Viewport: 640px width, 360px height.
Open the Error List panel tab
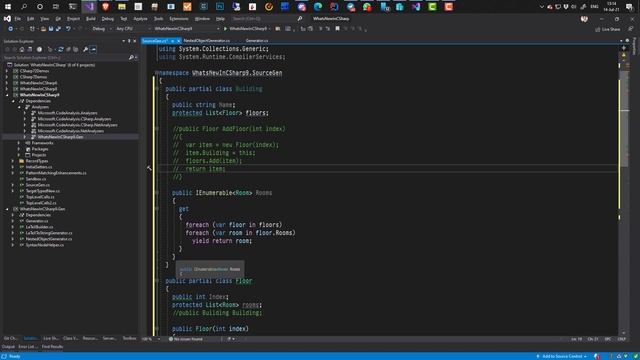[x=28, y=347]
